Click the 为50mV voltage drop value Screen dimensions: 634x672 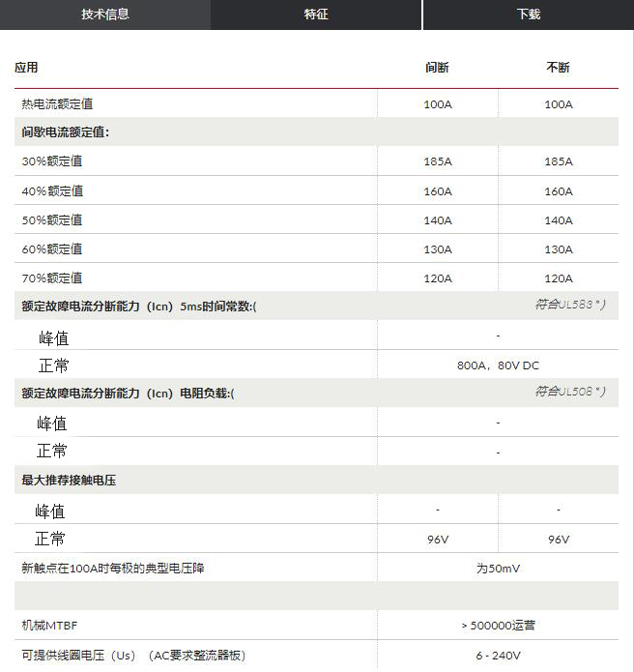(498, 569)
